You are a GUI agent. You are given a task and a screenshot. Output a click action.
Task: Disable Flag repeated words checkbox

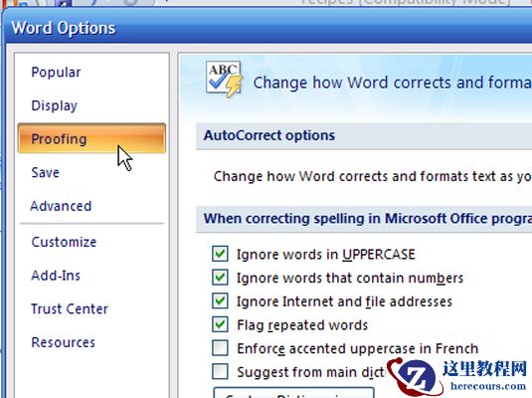[x=220, y=324]
